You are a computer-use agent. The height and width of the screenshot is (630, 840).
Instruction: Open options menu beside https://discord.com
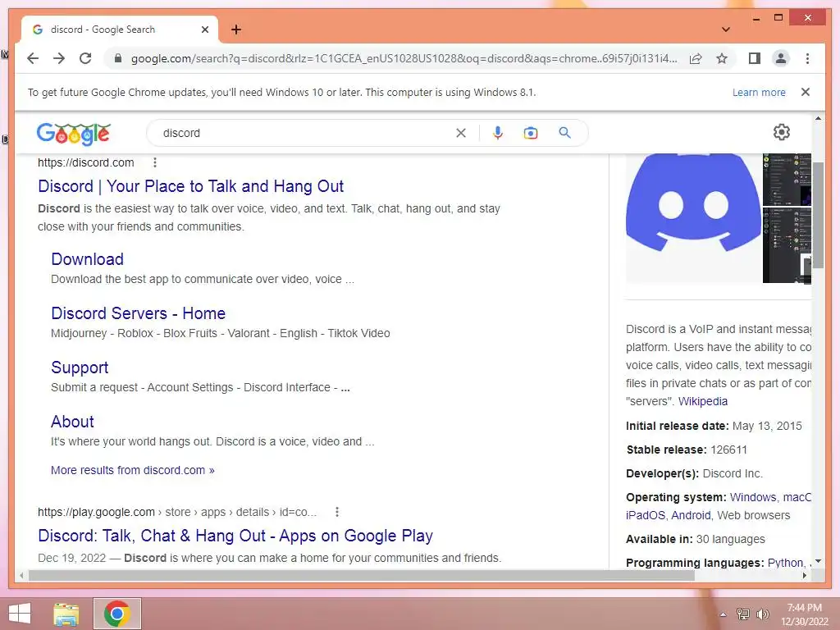click(x=155, y=162)
